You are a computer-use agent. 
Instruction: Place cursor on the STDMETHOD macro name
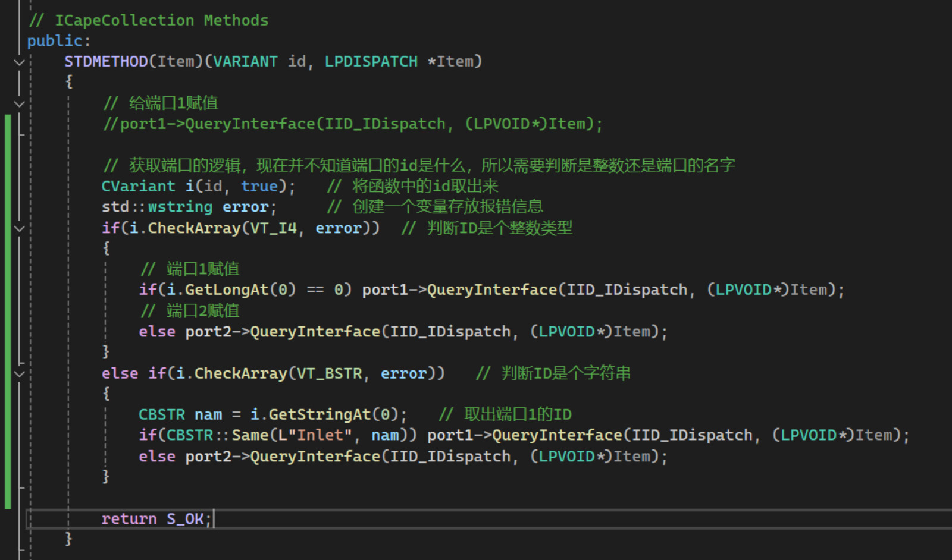point(106,62)
